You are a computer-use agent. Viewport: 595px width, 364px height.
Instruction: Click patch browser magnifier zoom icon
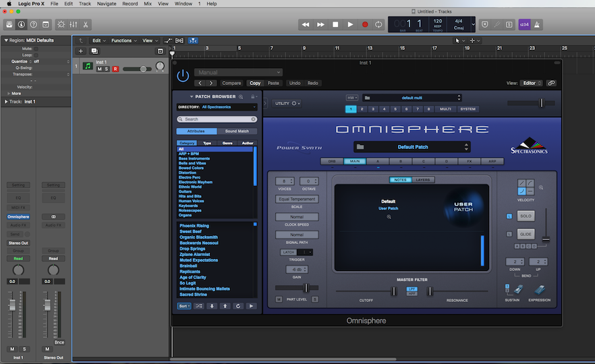[x=241, y=96]
